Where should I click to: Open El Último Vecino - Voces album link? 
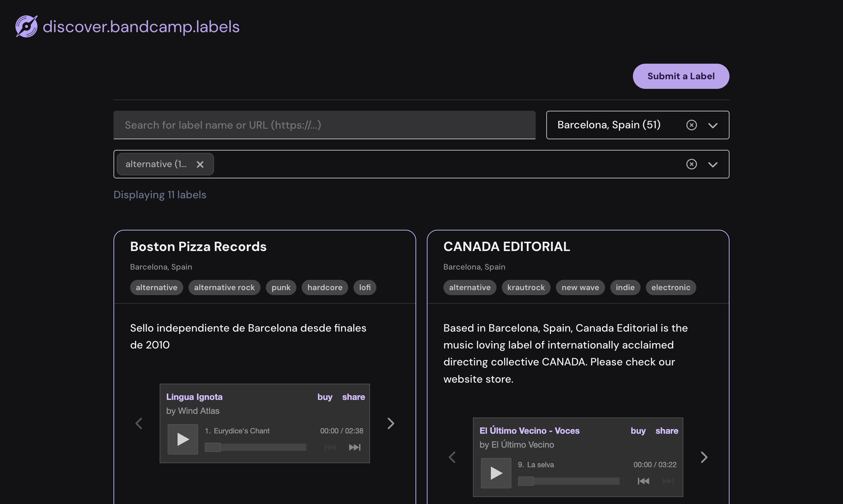pos(529,431)
